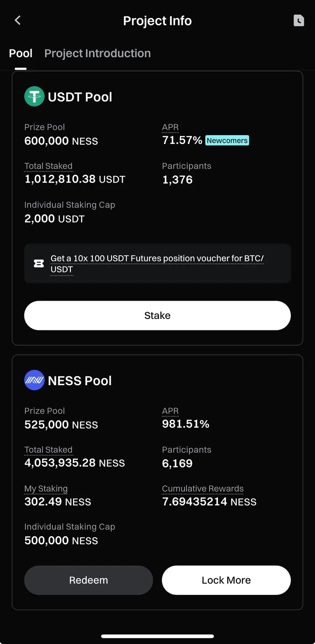
Task: Tap Total Staked label in NESS Pool
Action: (x=48, y=450)
